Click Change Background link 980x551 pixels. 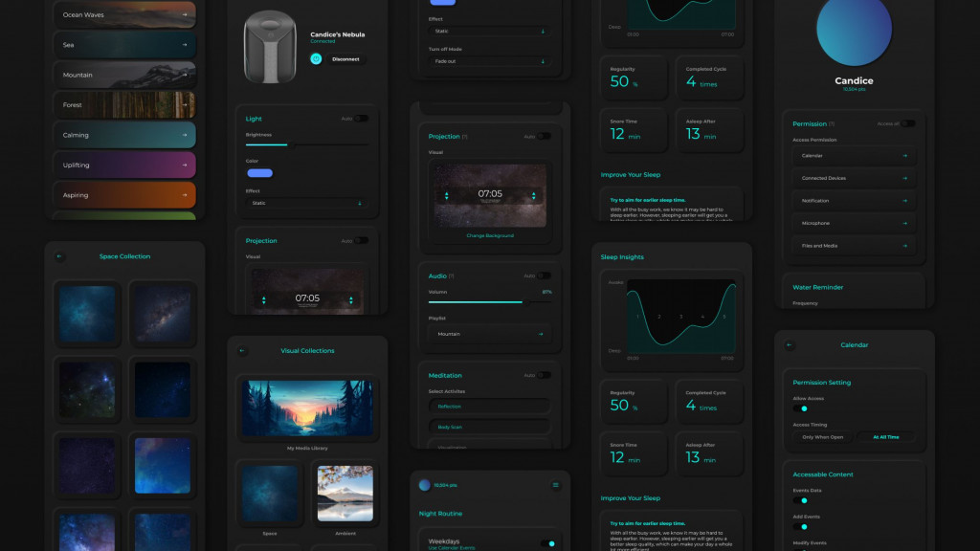pyautogui.click(x=489, y=235)
